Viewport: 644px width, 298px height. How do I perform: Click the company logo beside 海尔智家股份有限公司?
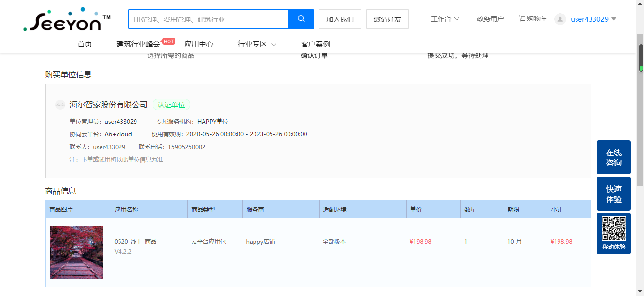click(60, 105)
